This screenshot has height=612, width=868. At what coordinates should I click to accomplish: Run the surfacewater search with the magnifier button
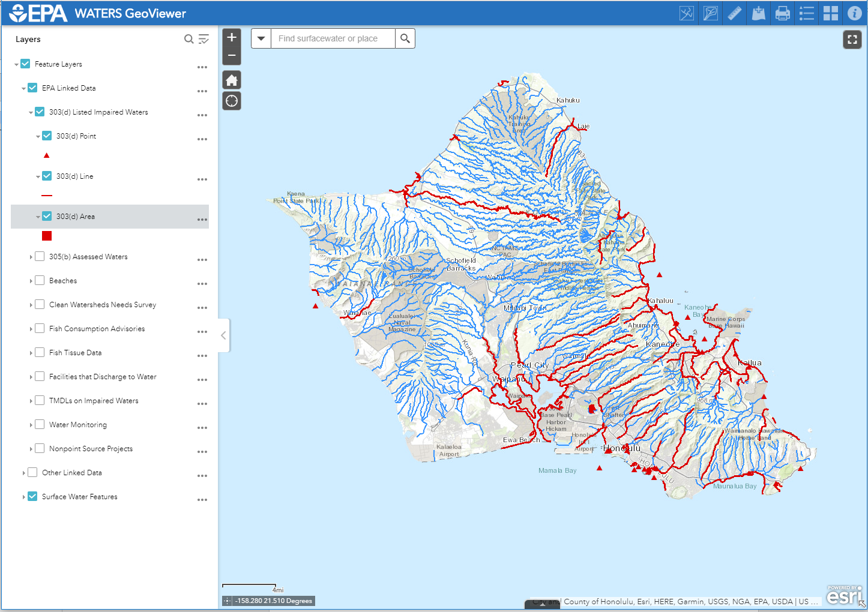[x=405, y=38]
